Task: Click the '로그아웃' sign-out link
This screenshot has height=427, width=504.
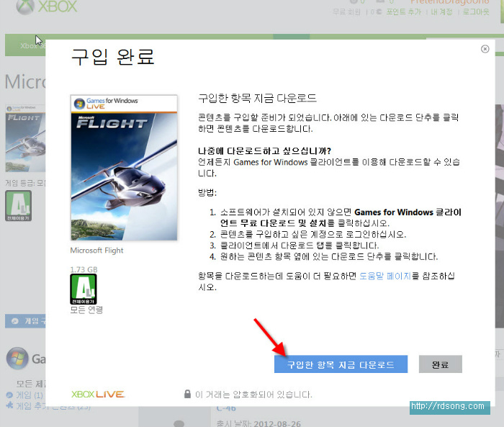Action: 476,12
